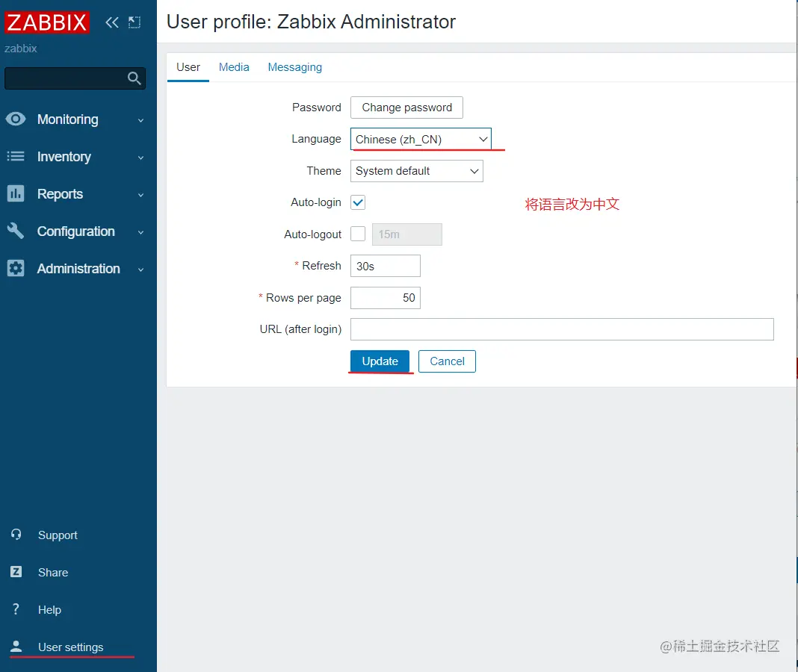
Task: Click the URL (after login) field
Action: click(x=562, y=329)
